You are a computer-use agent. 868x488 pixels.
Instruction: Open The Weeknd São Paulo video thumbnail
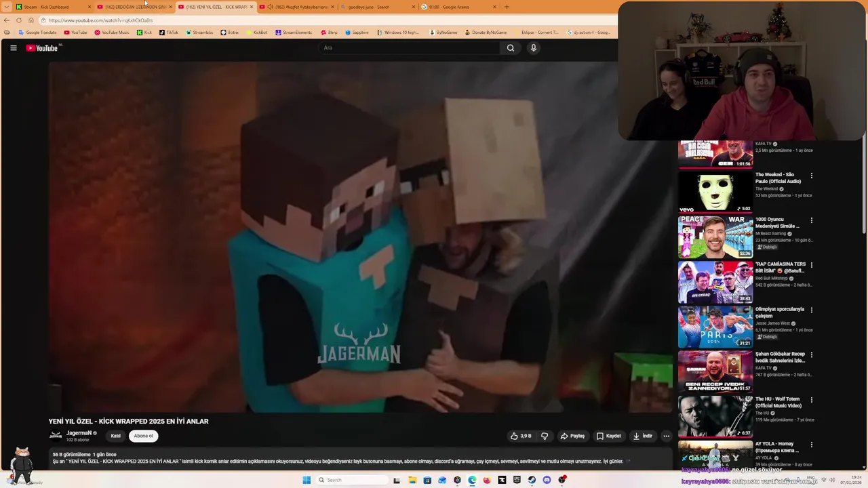715,192
